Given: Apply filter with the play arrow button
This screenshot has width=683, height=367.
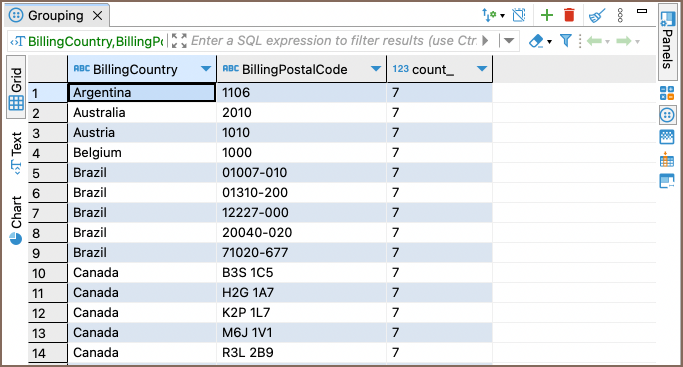Looking at the screenshot, I should click(485, 41).
